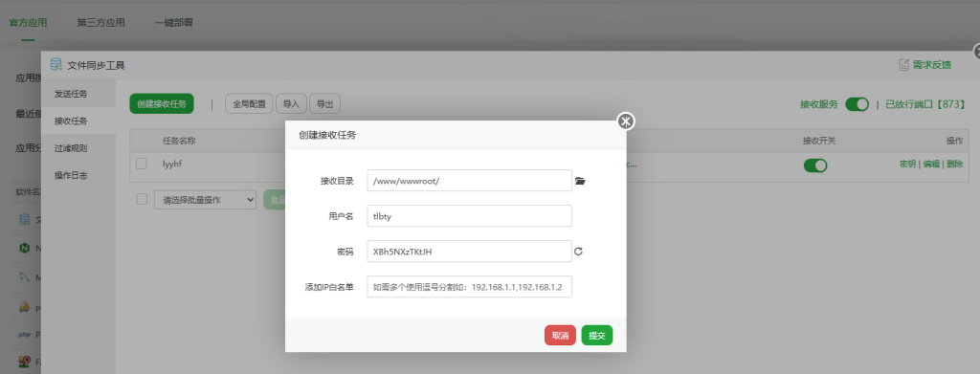Click the 导入 button
Screen dimensions: 980x374
[x=291, y=104]
